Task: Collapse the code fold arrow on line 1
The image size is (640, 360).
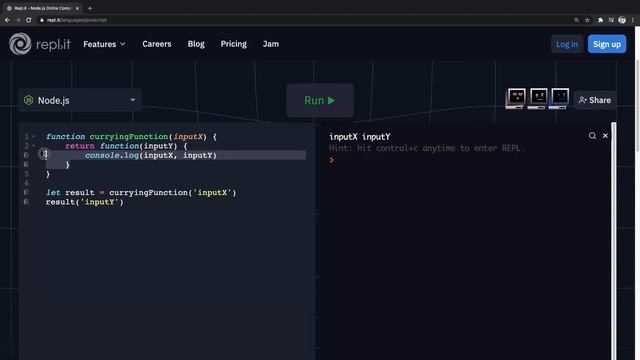Action: [33, 136]
